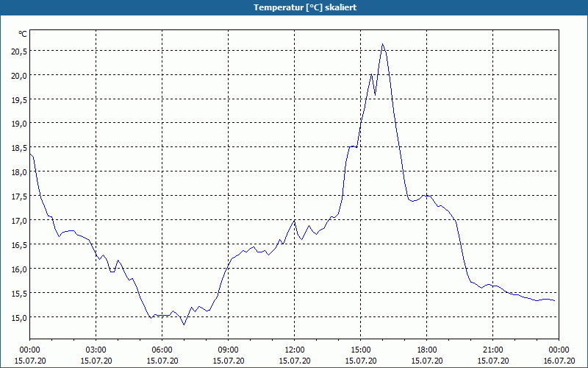Select the 15.07.20 date under 15:00
Image resolution: width=588 pixels, height=368 pixels.
[x=361, y=361]
